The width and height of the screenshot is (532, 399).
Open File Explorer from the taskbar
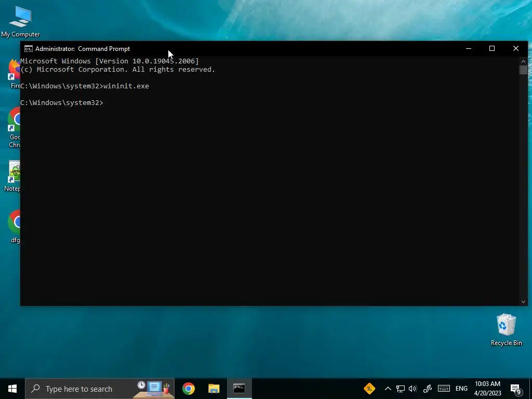point(214,389)
